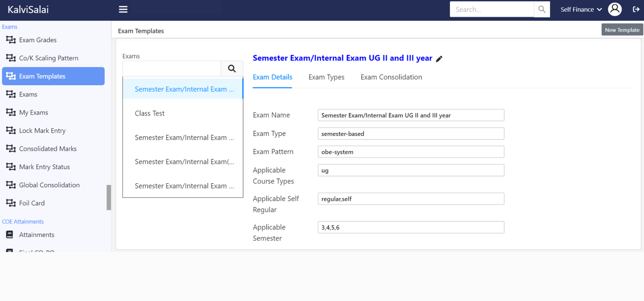The width and height of the screenshot is (644, 301).
Task: Click the icon next to Exams
Action: (11, 94)
